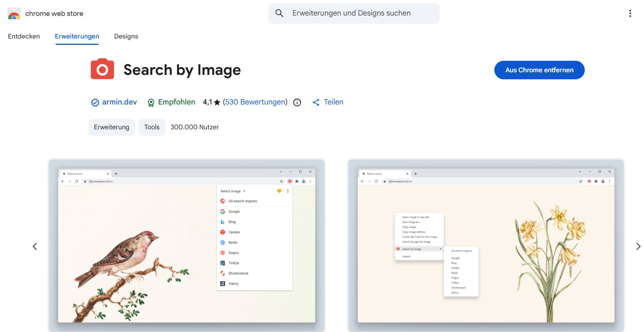Open the armin.dev developer link
The width and height of the screenshot is (644, 332).
(x=119, y=102)
